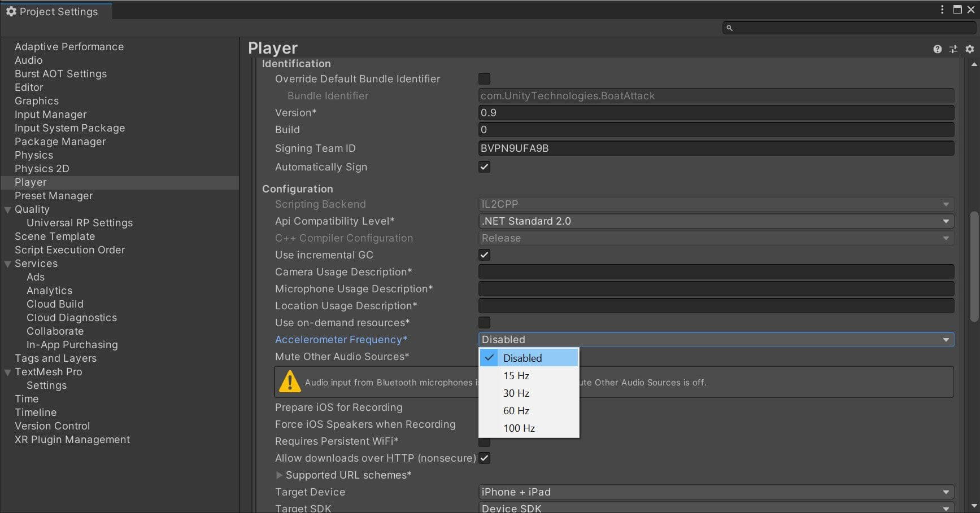Enable Use on-demand resources
The height and width of the screenshot is (513, 980).
[484, 322]
